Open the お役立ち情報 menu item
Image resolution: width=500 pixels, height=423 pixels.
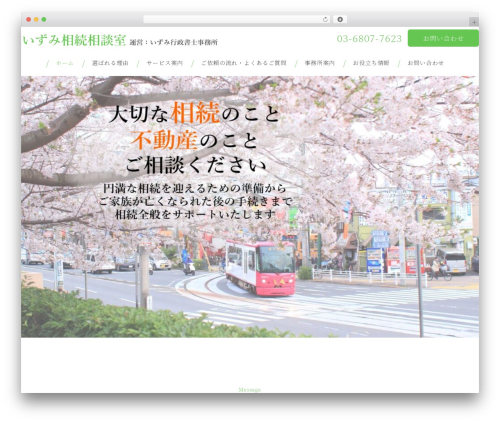371,63
